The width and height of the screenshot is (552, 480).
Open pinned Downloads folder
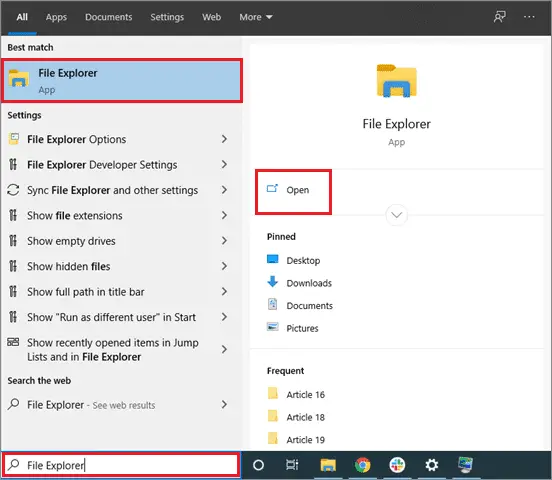coord(299,283)
